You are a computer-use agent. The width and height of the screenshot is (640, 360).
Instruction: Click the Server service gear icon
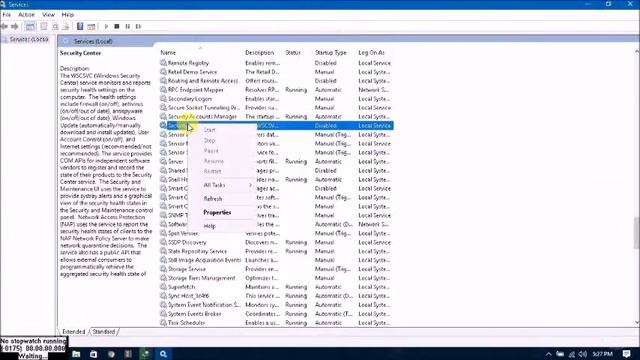click(163, 162)
